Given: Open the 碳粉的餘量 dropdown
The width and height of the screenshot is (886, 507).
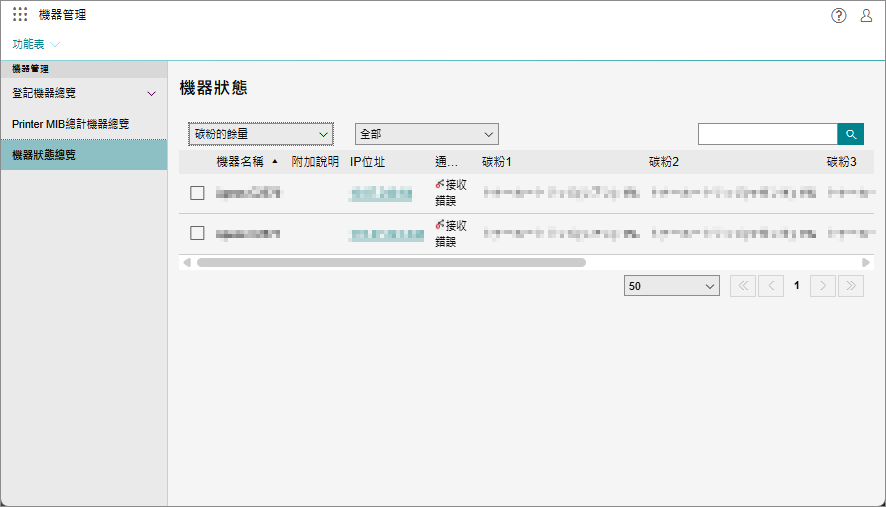Looking at the screenshot, I should point(260,134).
